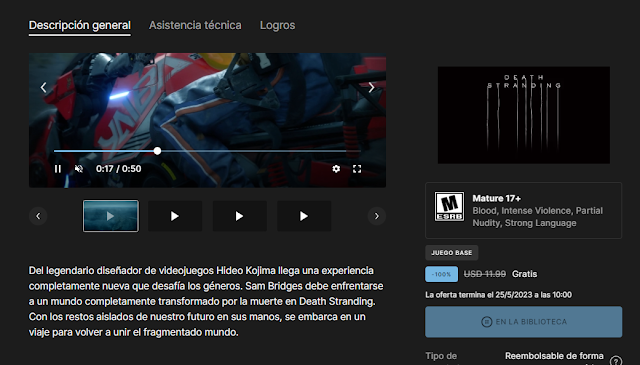The width and height of the screenshot is (640, 365).
Task: Show next media in video player
Action: [x=371, y=87]
